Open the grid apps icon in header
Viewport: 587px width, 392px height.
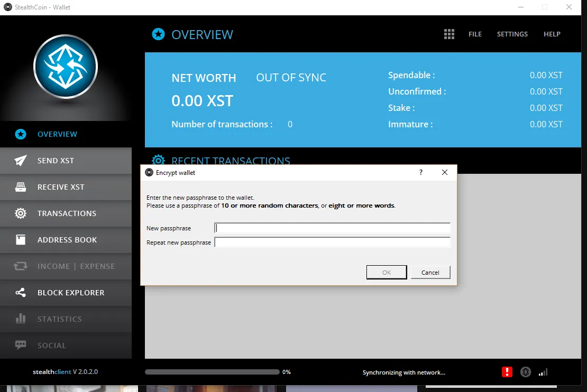coord(449,34)
